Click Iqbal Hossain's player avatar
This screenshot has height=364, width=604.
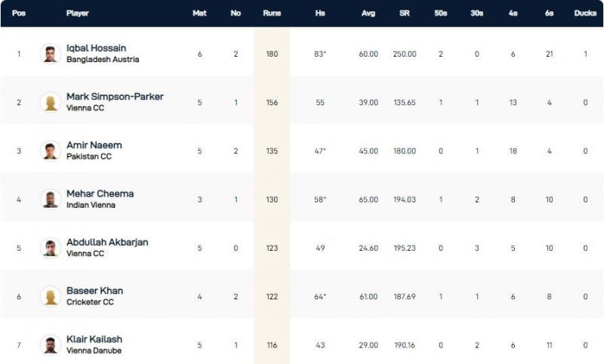(x=51, y=54)
